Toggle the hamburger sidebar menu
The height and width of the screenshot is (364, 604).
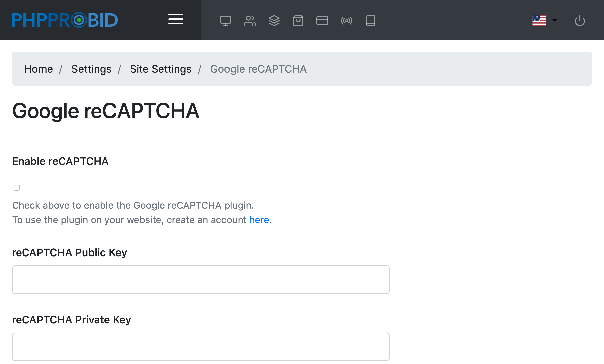tap(176, 19)
